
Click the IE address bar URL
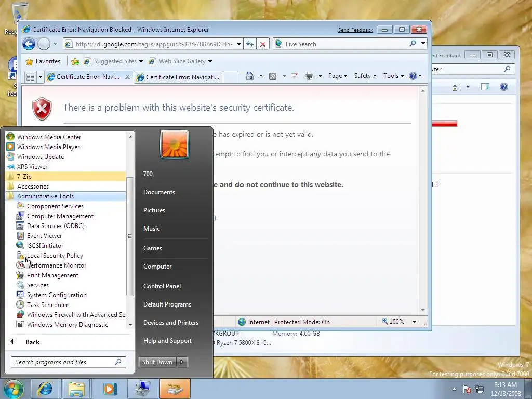pyautogui.click(x=154, y=44)
